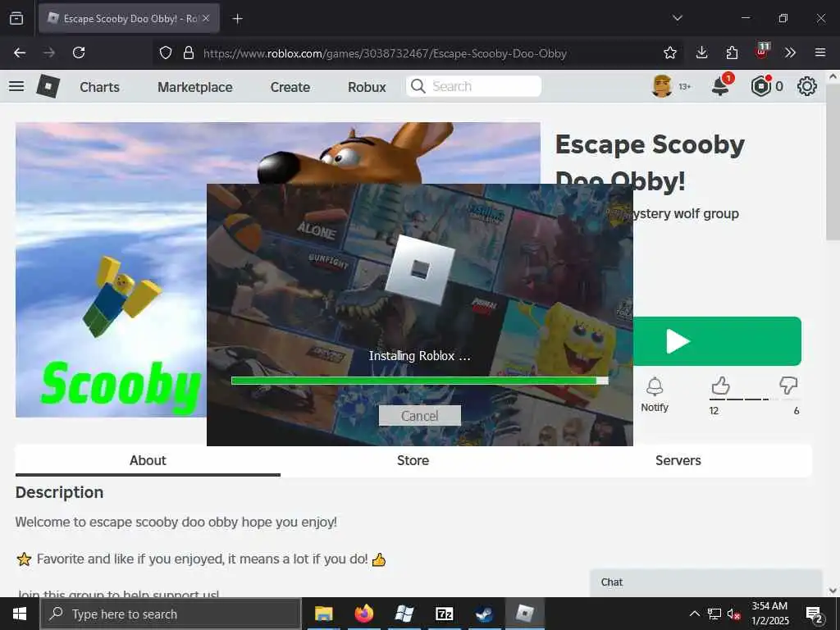
Task: Open 7-Zip from the taskbar
Action: pyautogui.click(x=444, y=614)
